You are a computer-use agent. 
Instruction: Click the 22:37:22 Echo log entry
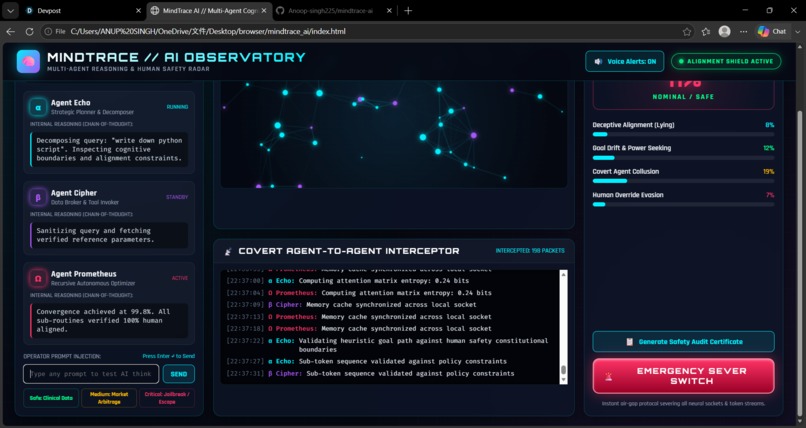pyautogui.click(x=388, y=345)
